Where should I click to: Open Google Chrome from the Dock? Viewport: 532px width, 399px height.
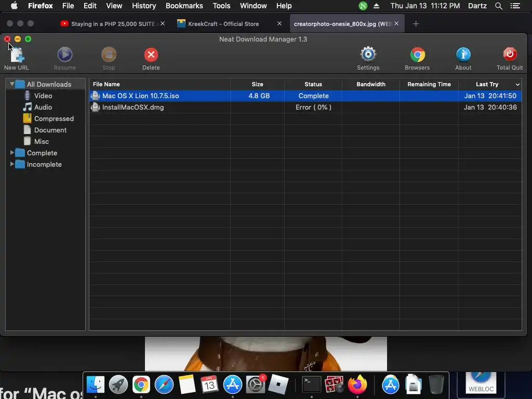coord(141,385)
